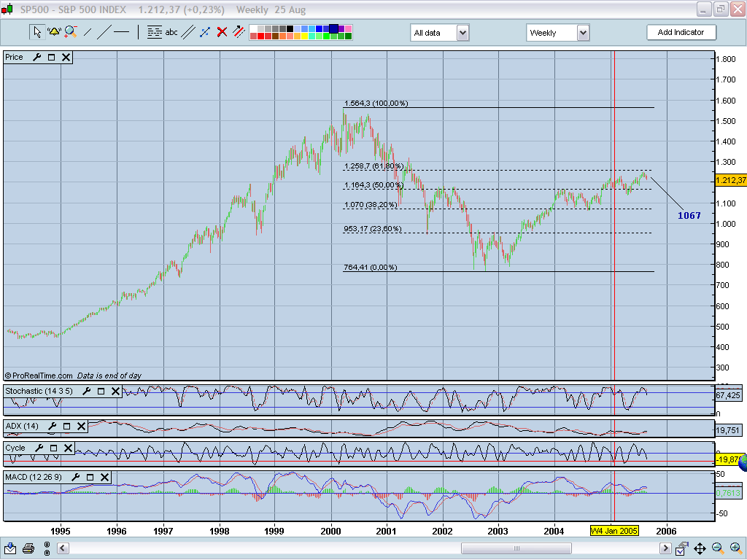The height and width of the screenshot is (560, 747).
Task: Click the blue diagonal arrows move tool
Action: (x=205, y=32)
